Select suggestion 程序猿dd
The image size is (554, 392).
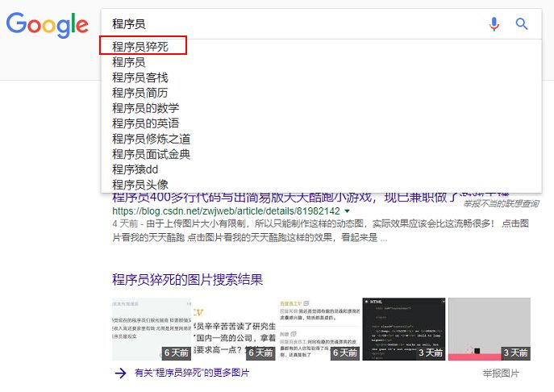pos(135,169)
